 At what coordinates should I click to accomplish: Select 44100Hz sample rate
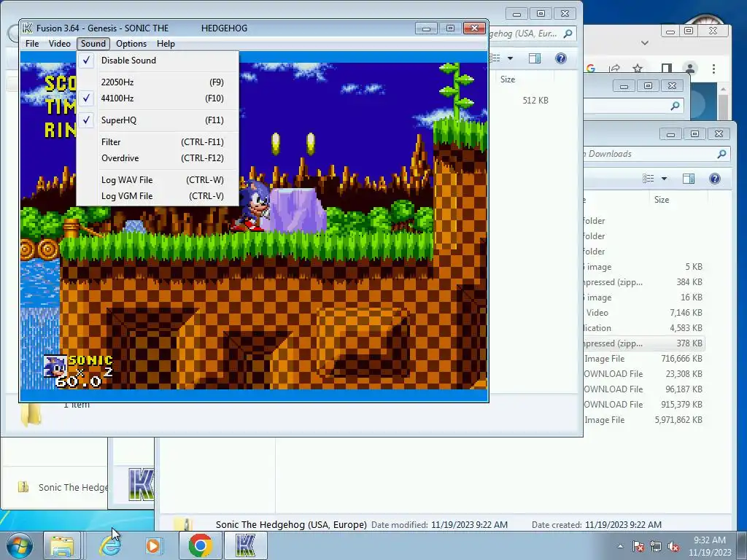pos(158,98)
